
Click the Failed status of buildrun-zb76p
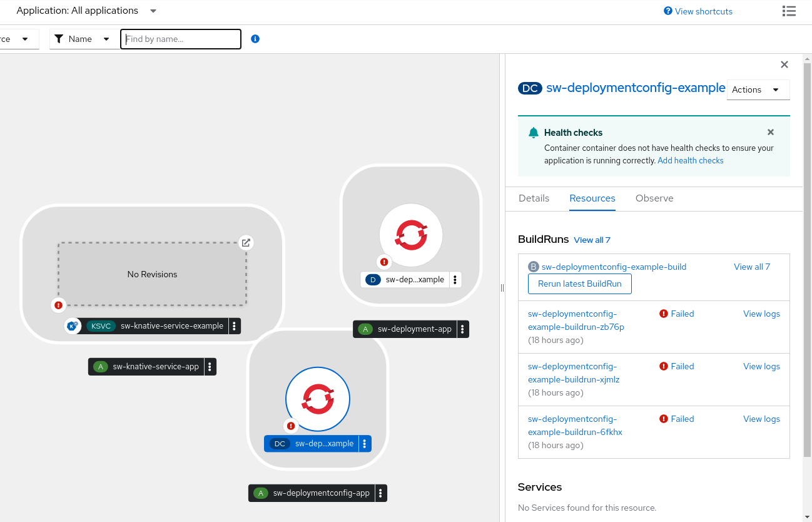click(677, 314)
